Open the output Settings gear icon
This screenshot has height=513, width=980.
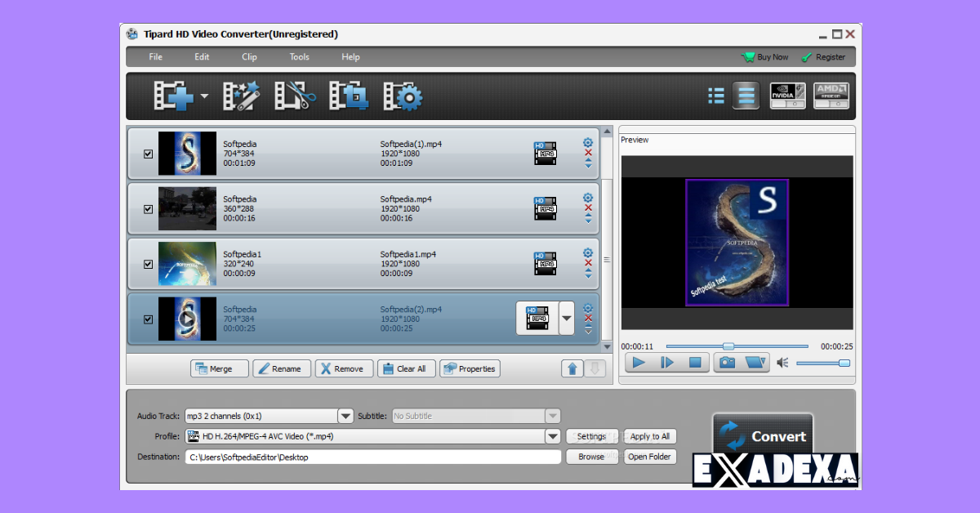(402, 96)
